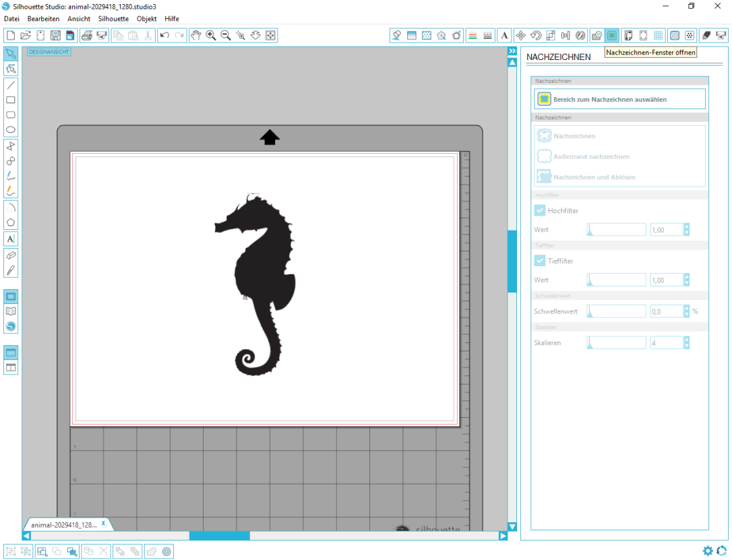The image size is (732, 560).
Task: Select the Ellipse drawing tool
Action: (10, 130)
